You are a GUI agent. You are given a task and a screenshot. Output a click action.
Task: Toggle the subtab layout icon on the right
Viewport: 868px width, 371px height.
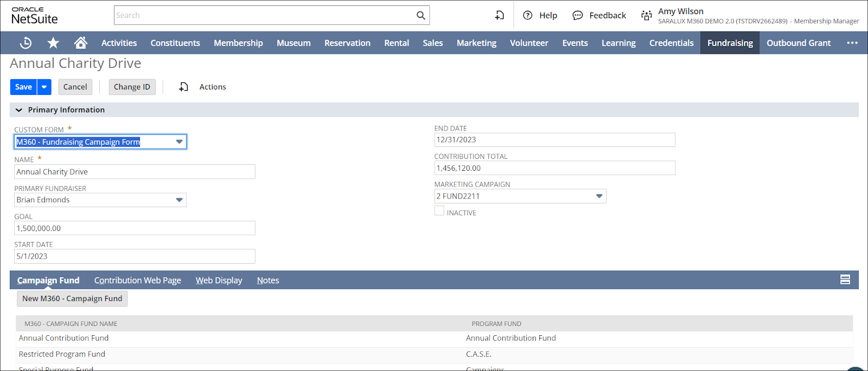coord(845,280)
